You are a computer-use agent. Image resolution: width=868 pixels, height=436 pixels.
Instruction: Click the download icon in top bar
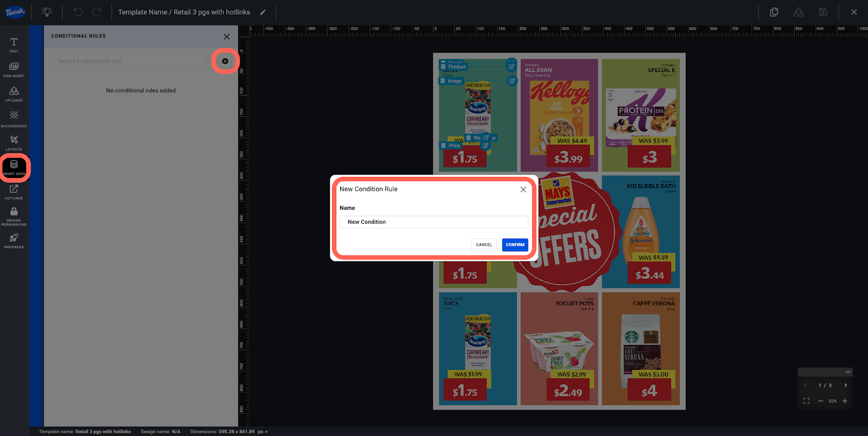tap(799, 12)
